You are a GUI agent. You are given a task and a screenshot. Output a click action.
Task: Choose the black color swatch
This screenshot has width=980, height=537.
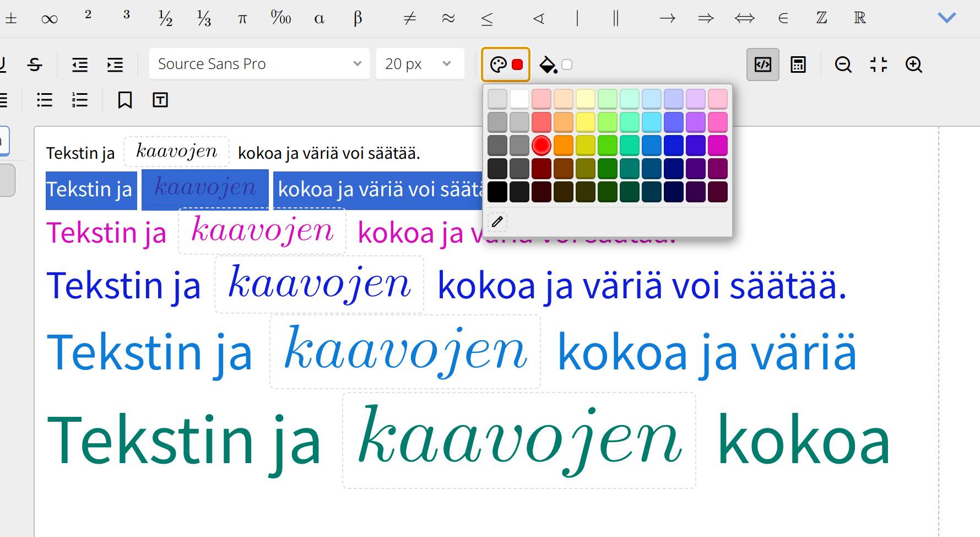click(x=497, y=192)
